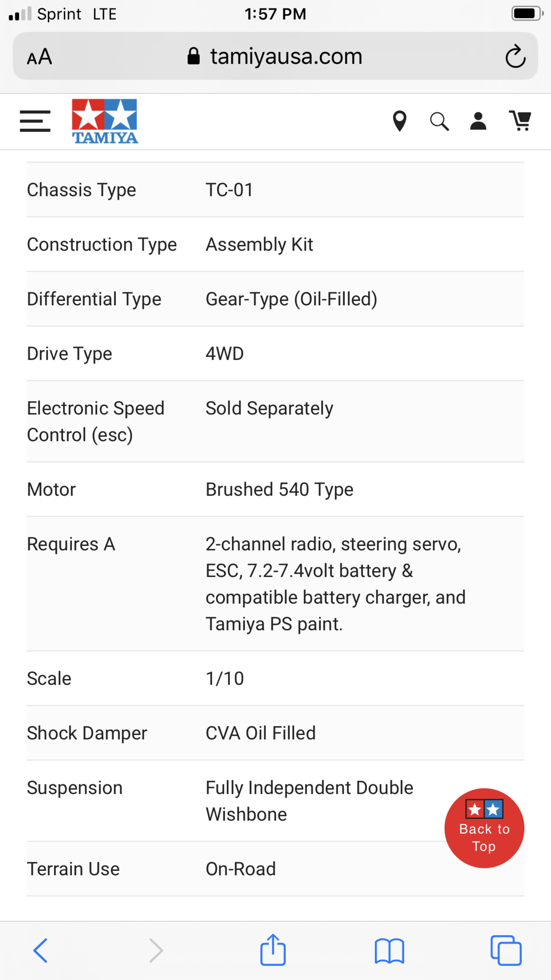Go back to previous page
551x980 pixels.
click(x=40, y=950)
